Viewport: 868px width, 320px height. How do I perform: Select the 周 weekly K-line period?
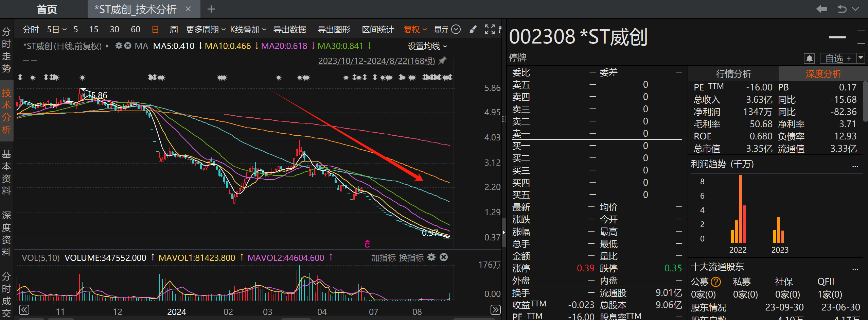[x=174, y=30]
